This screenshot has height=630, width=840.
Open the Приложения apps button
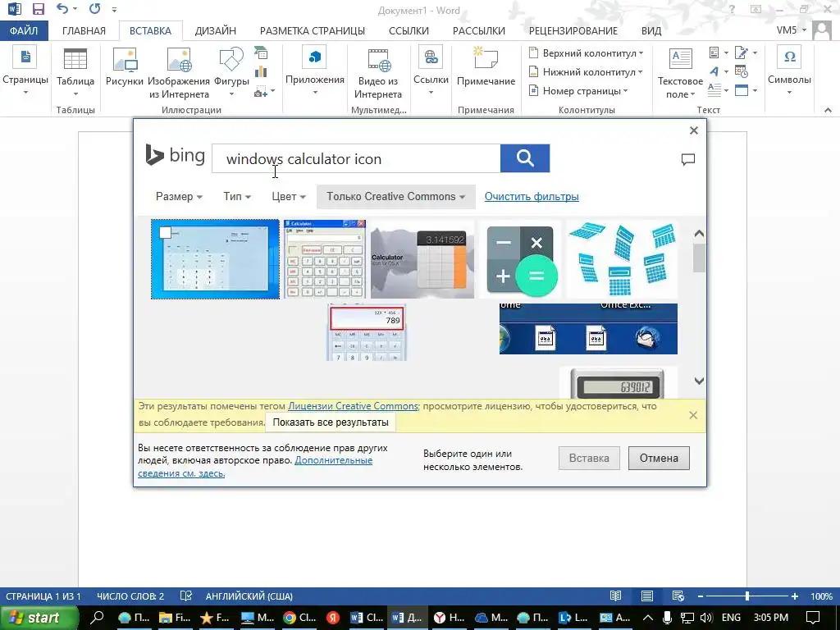pos(314,71)
